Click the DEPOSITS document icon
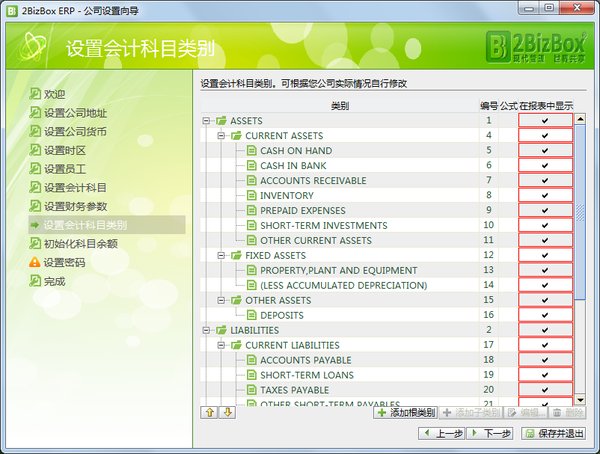The width and height of the screenshot is (600, 454). pos(251,315)
